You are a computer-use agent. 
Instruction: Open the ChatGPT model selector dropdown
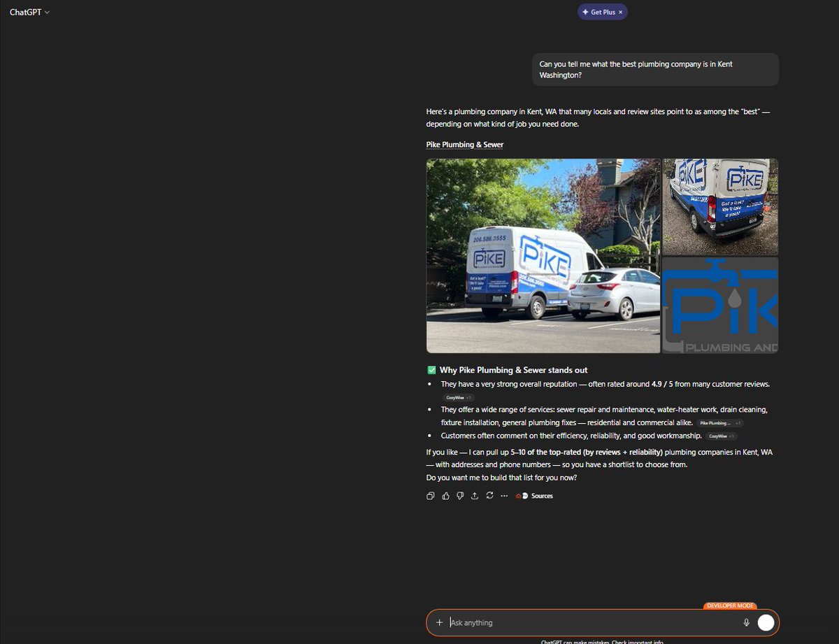point(29,13)
